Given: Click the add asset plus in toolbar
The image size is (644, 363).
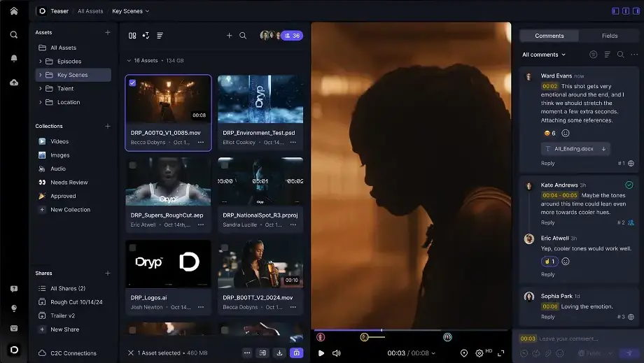Looking at the screenshot, I should [x=229, y=36].
